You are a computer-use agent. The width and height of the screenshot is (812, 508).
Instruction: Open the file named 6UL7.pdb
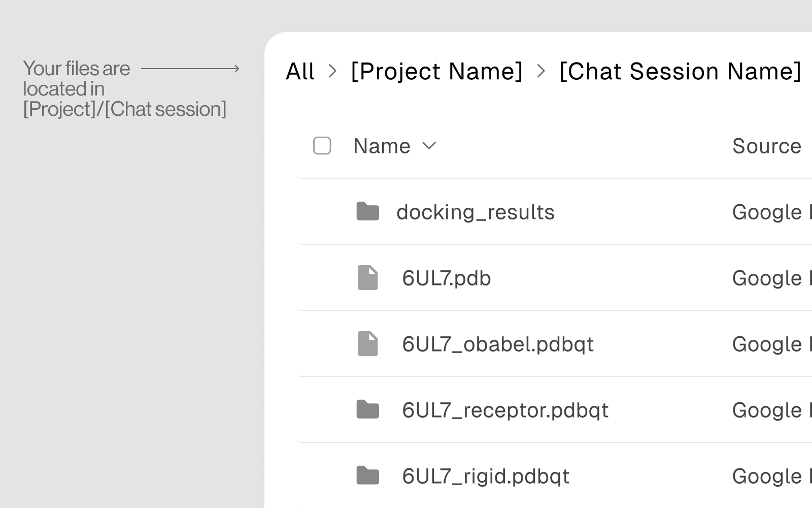tap(447, 278)
